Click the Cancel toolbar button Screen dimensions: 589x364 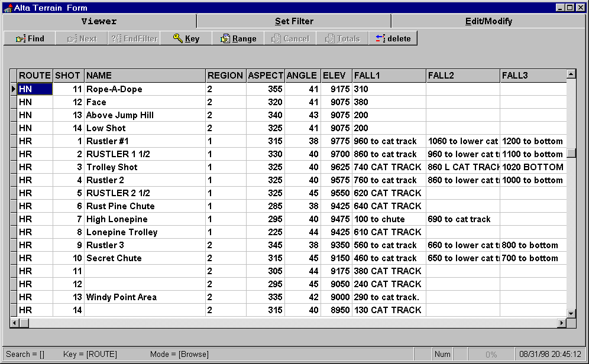(x=290, y=38)
